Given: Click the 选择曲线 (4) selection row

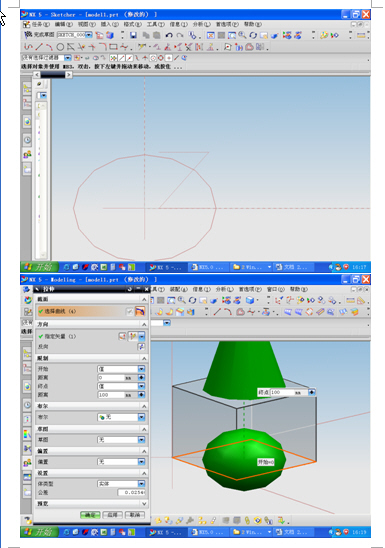Looking at the screenshot, I should [92, 311].
